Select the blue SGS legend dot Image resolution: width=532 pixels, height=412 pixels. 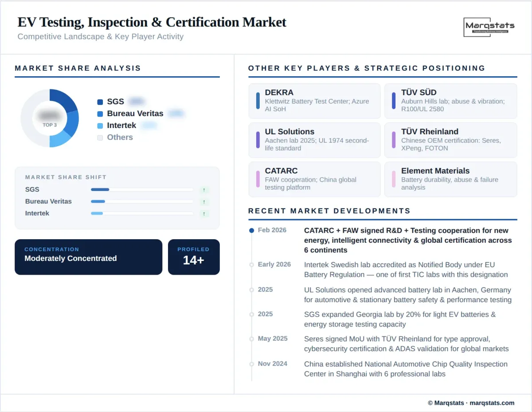click(100, 101)
